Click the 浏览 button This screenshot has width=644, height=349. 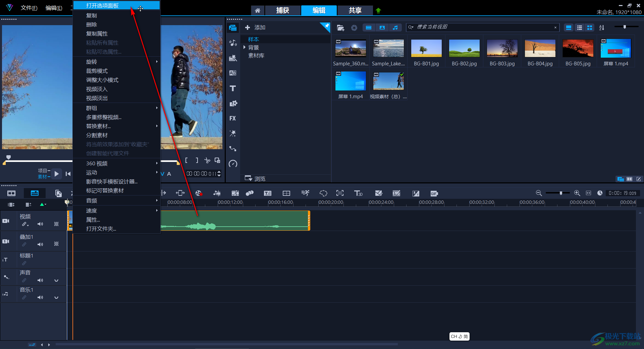tap(256, 178)
